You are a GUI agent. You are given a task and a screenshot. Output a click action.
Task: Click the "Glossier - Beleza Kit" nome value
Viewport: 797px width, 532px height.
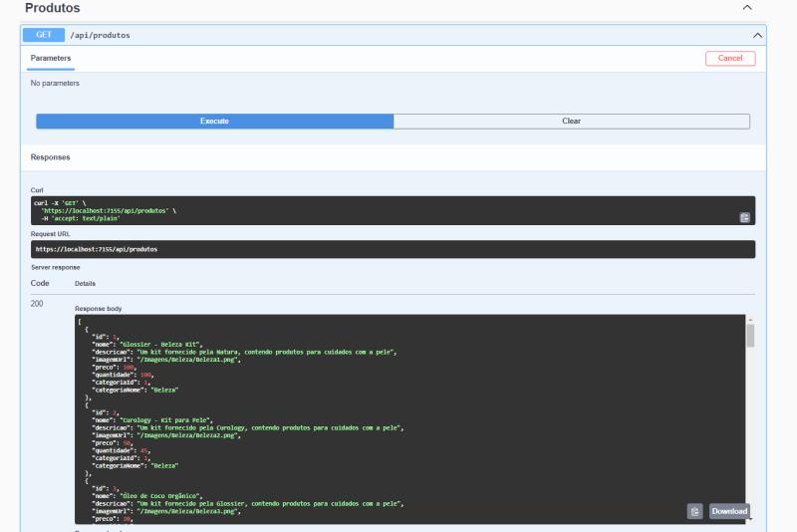tap(161, 344)
